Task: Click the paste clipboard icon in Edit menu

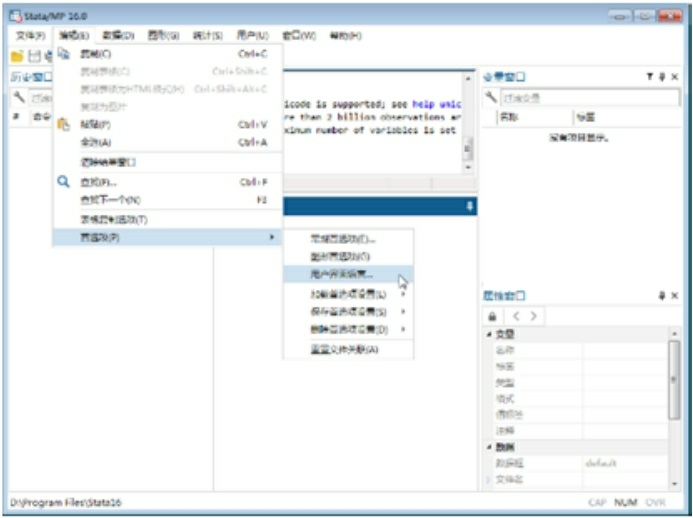Action: (64, 124)
